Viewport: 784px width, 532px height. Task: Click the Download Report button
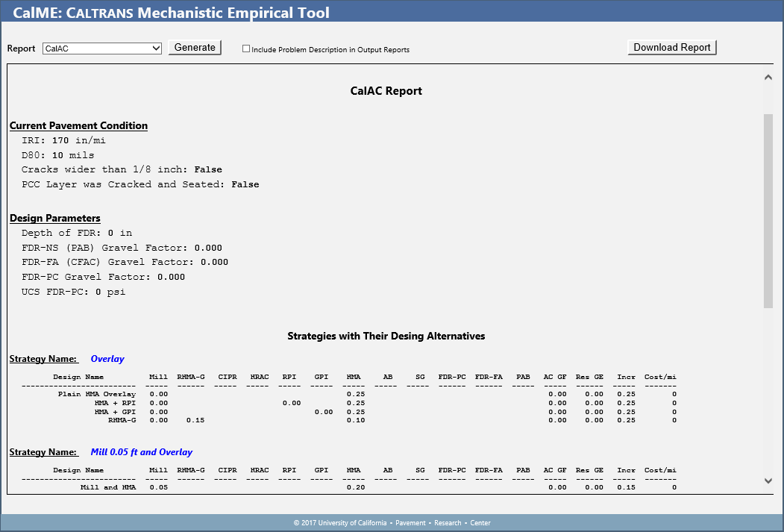click(x=671, y=48)
